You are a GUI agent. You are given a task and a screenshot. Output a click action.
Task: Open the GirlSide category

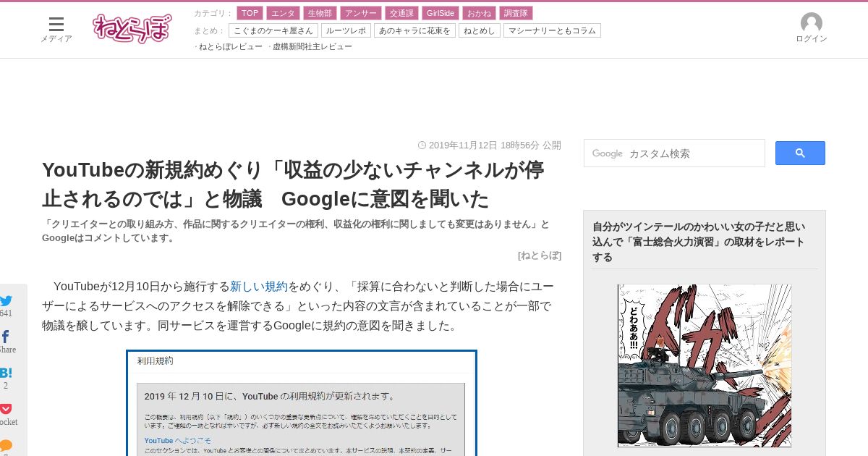[x=440, y=13]
